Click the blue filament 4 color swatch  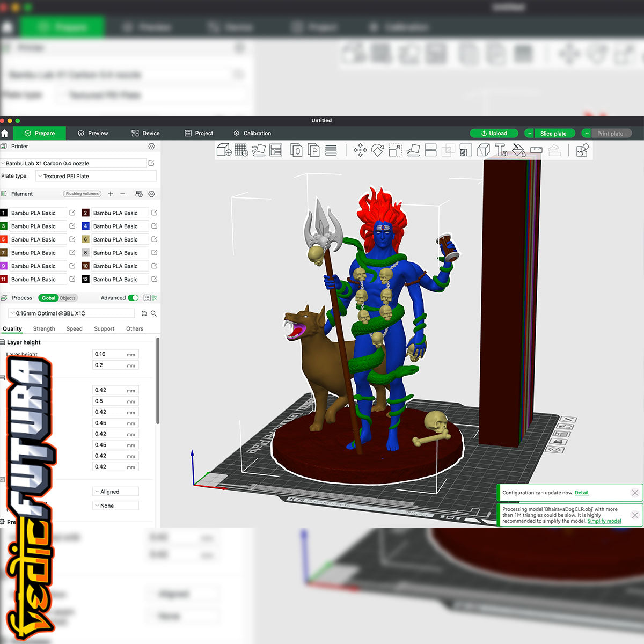click(85, 226)
